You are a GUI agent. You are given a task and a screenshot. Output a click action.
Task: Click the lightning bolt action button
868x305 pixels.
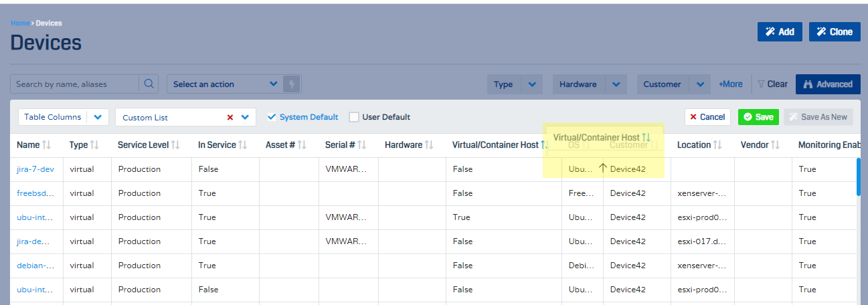290,84
